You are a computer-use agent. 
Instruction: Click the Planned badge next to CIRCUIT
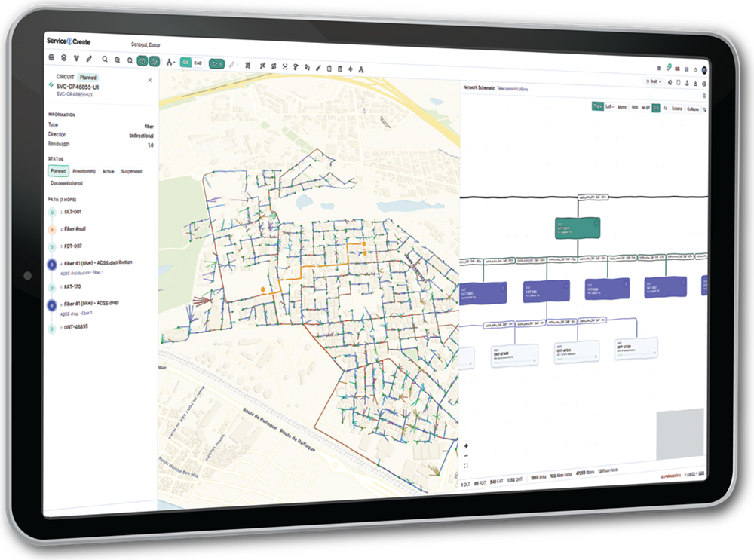(88, 78)
